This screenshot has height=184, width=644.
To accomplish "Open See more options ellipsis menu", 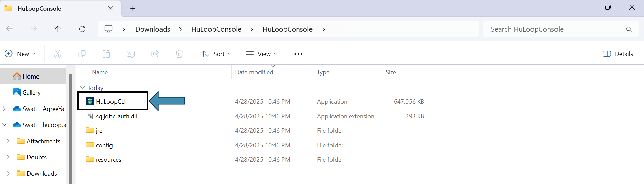I will [x=298, y=54].
